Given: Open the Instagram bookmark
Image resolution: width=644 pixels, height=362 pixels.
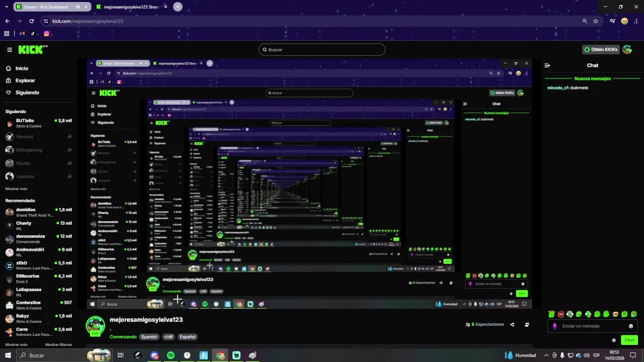Looking at the screenshot, I should (46, 34).
